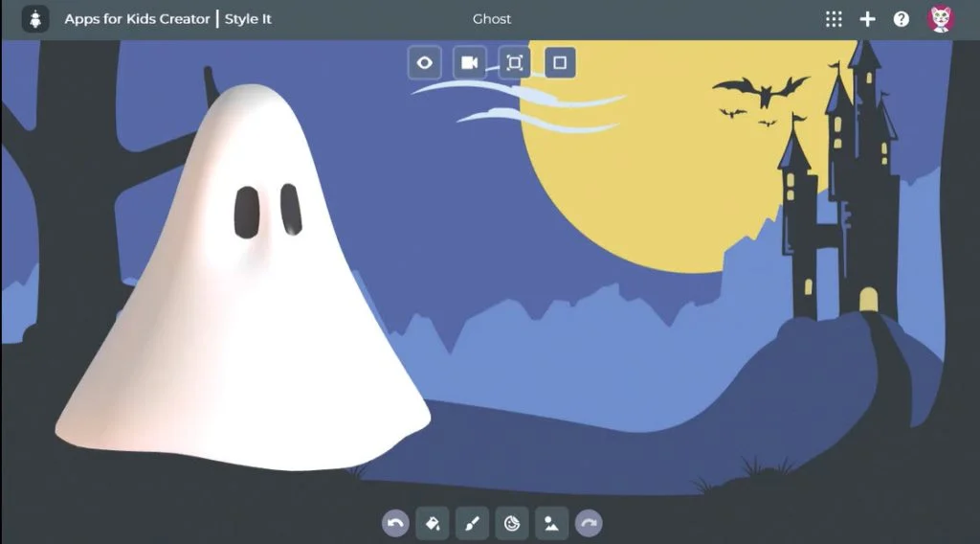
Task: Click the plus icon to create new
Action: click(x=867, y=19)
